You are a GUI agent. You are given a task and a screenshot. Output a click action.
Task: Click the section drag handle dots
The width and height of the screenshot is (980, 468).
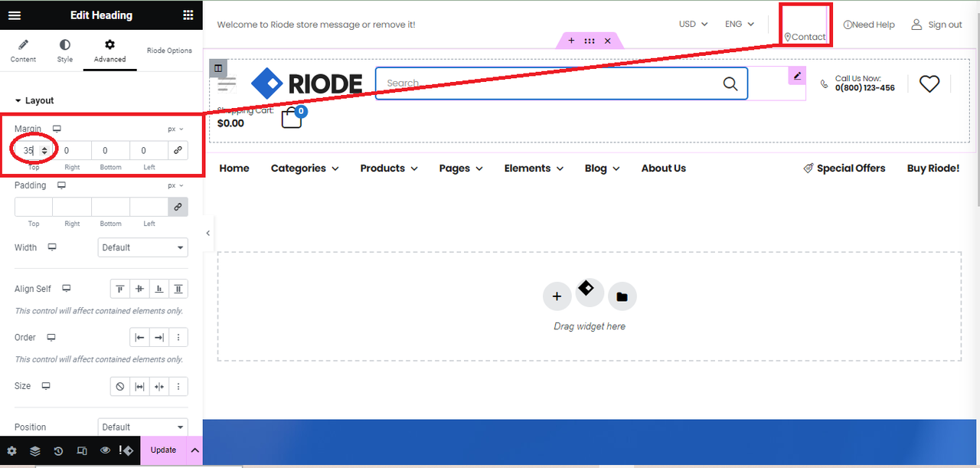(x=590, y=41)
